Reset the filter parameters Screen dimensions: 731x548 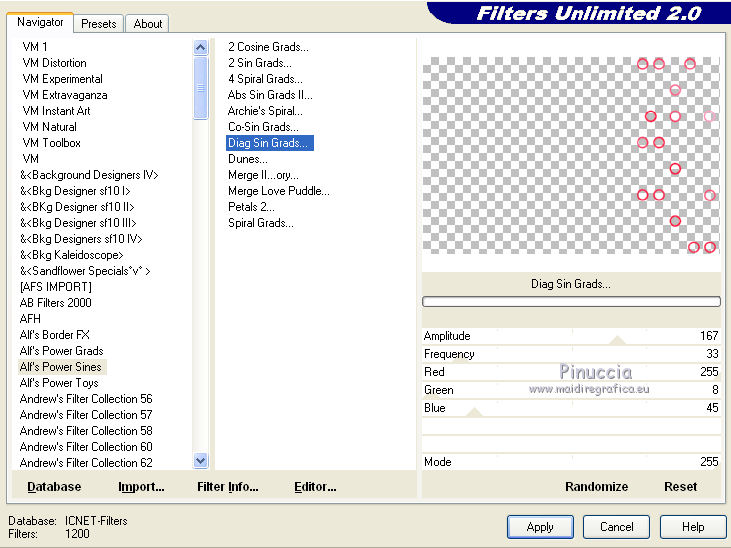pyautogui.click(x=680, y=487)
